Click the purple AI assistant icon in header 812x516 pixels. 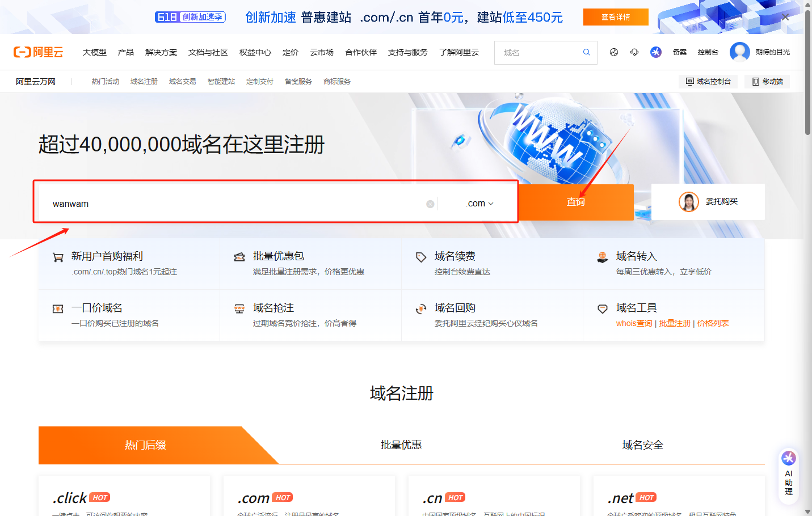point(656,52)
